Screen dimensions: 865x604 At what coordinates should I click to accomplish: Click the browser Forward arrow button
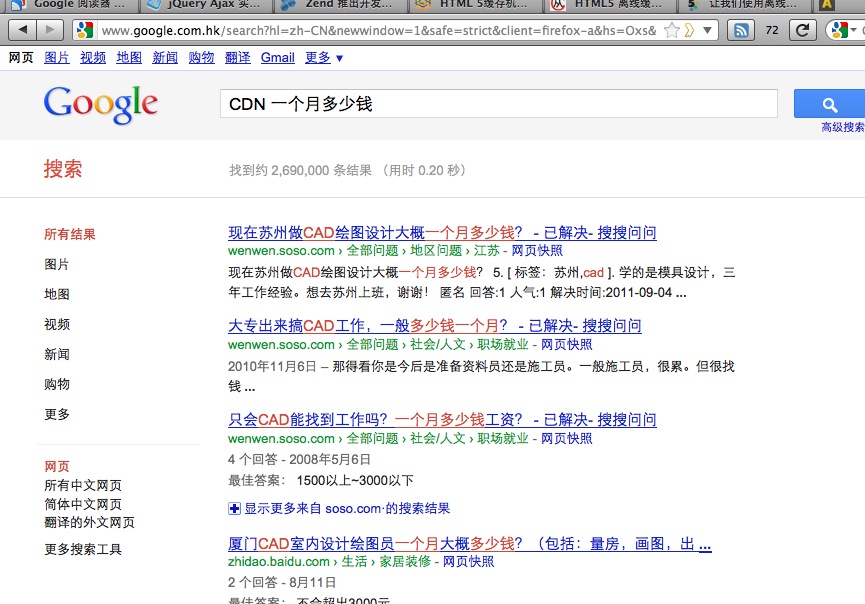click(50, 30)
